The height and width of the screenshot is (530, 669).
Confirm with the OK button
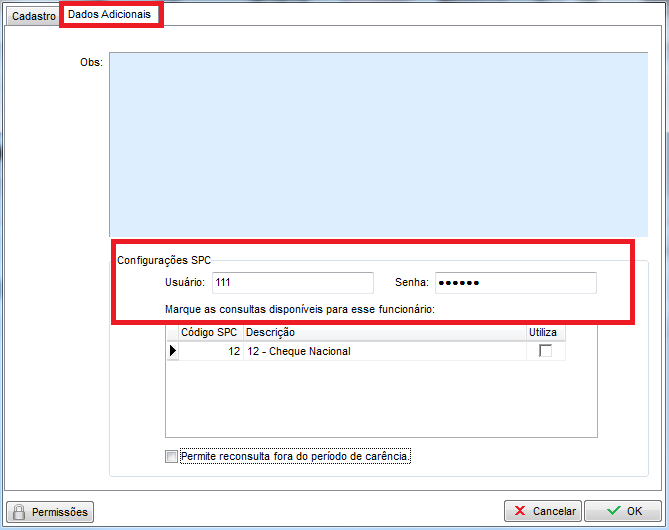[x=622, y=512]
